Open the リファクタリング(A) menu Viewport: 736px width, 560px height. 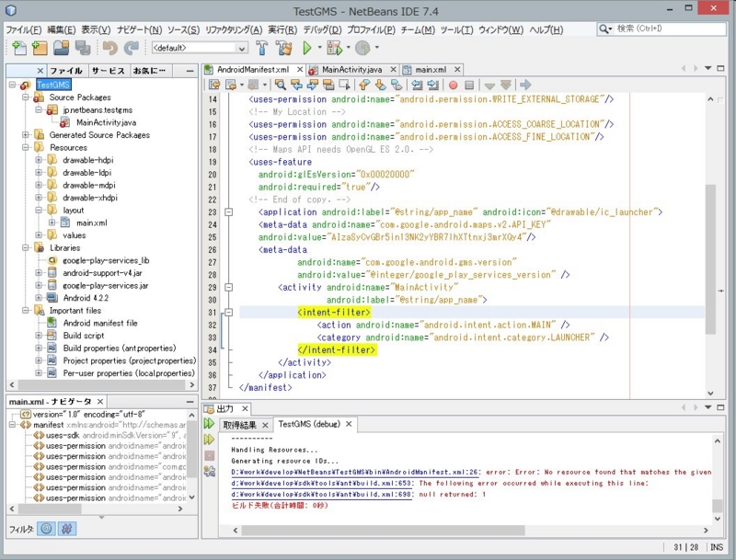235,29
